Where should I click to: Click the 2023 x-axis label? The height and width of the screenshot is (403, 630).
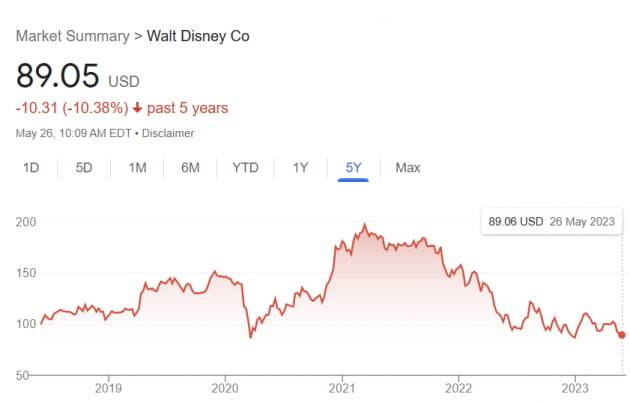point(575,387)
